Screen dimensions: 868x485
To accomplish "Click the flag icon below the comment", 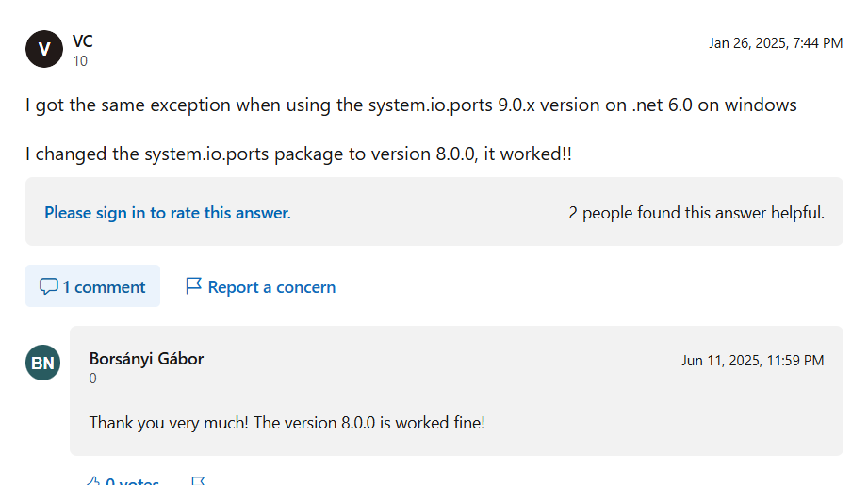I will (x=198, y=481).
